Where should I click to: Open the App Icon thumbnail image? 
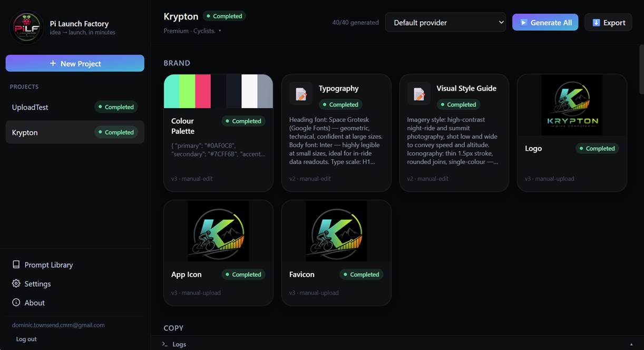coord(218,231)
